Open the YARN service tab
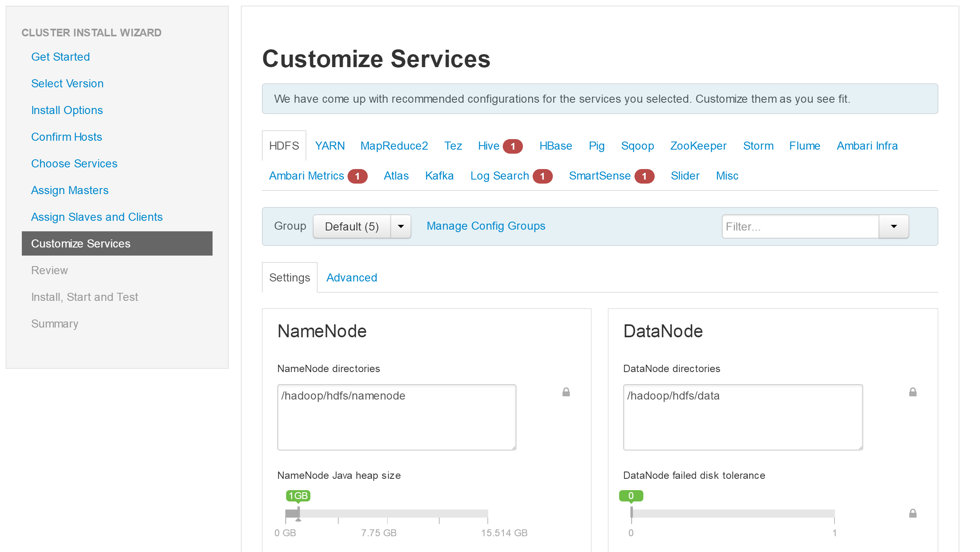 330,146
